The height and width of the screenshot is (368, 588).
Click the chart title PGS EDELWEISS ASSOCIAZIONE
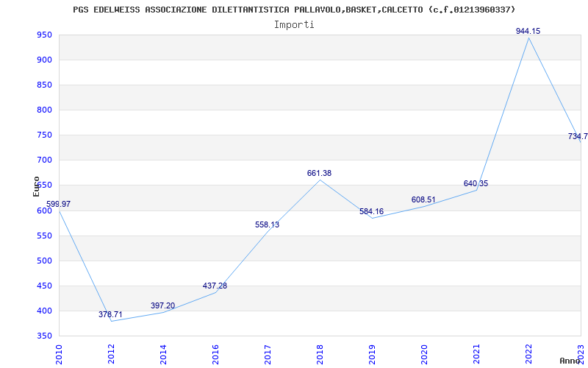[x=294, y=10]
